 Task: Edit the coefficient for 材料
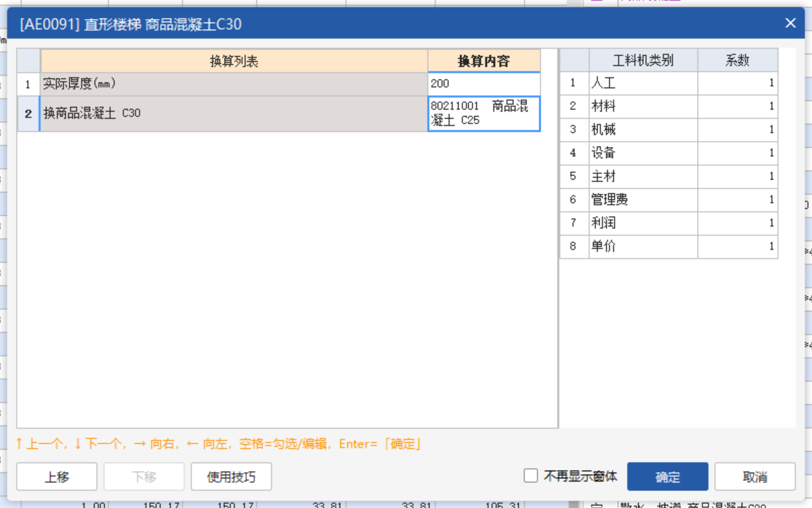tap(738, 106)
